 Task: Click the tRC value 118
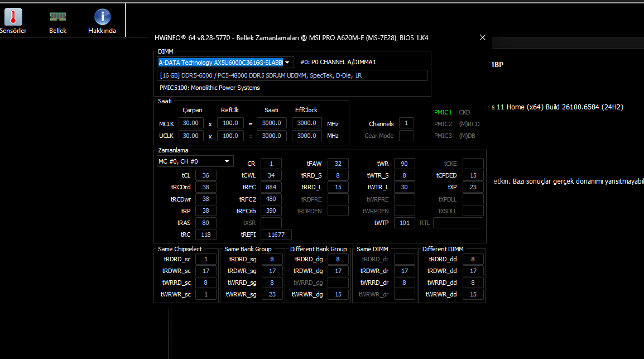pos(206,234)
